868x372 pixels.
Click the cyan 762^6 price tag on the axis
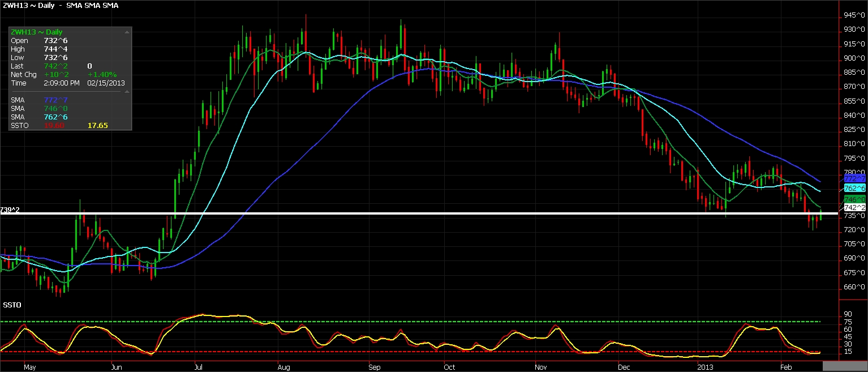point(854,187)
